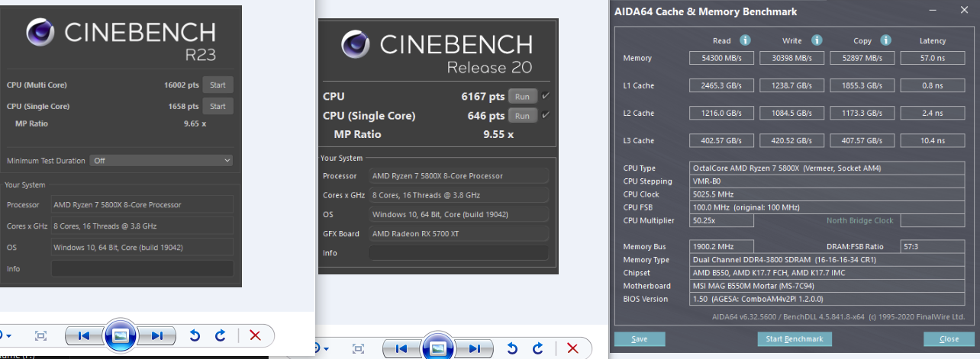Click the North Bridge Clock empty field

coord(933,220)
